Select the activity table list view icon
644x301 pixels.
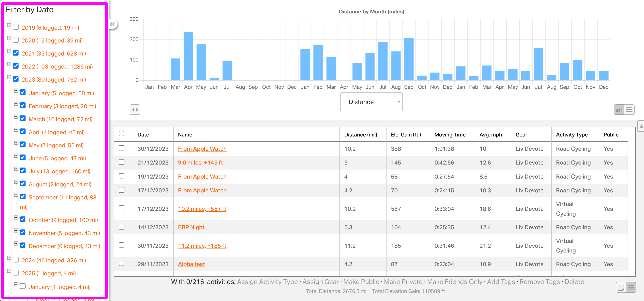631,287
